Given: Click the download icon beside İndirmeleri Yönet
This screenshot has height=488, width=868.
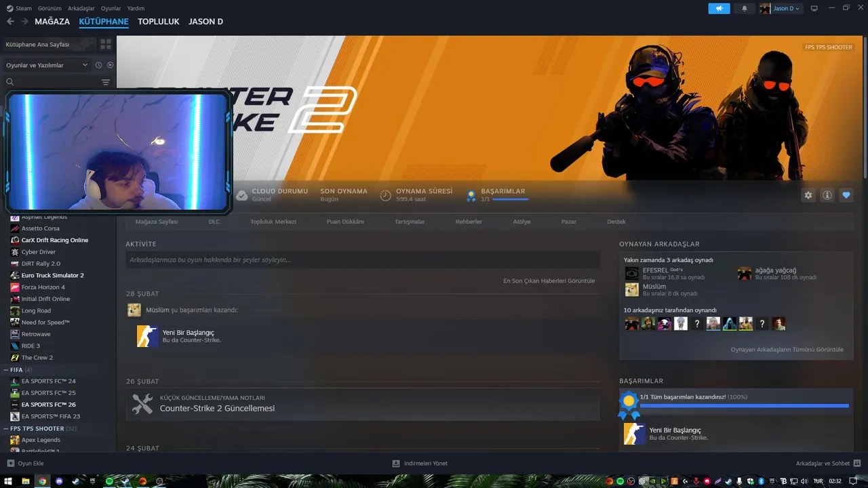Looking at the screenshot, I should click(x=396, y=464).
